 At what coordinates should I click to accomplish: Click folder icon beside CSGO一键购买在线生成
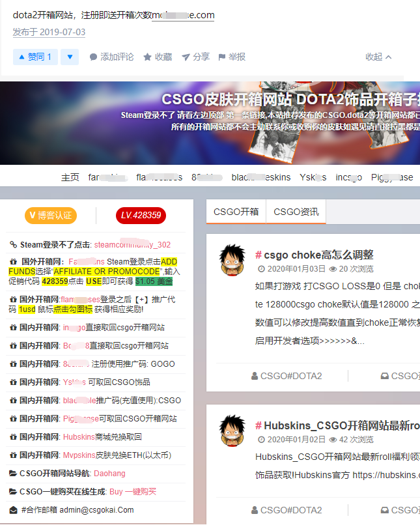(x=13, y=492)
